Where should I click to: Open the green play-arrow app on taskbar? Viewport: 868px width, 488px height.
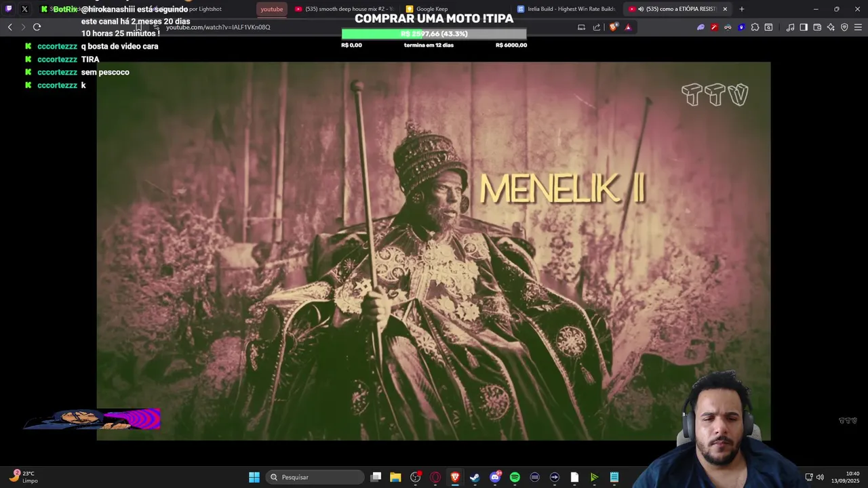click(594, 477)
